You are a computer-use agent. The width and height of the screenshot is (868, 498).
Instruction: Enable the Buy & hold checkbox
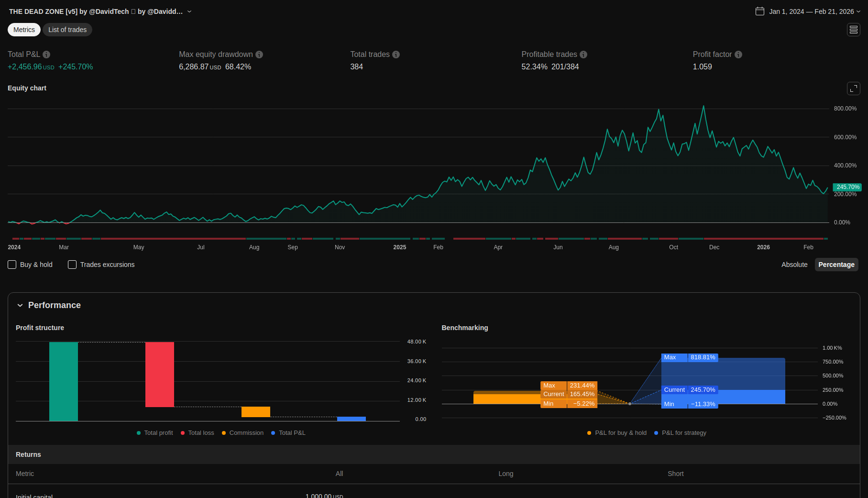(x=12, y=265)
